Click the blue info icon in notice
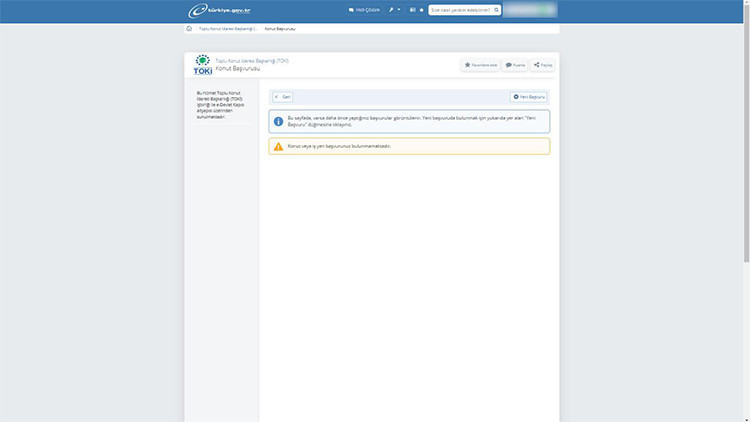The height and width of the screenshot is (422, 750). point(278,121)
